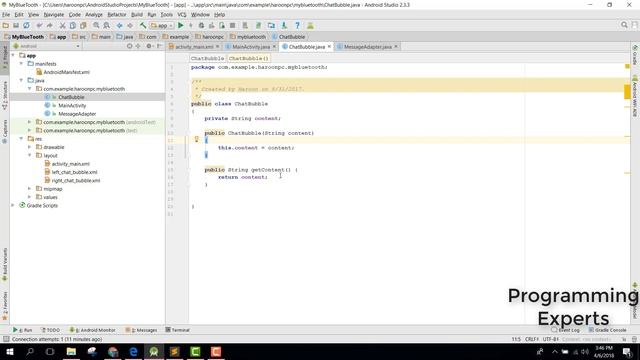
Task: Open the Windows Start menu
Action: point(9,351)
